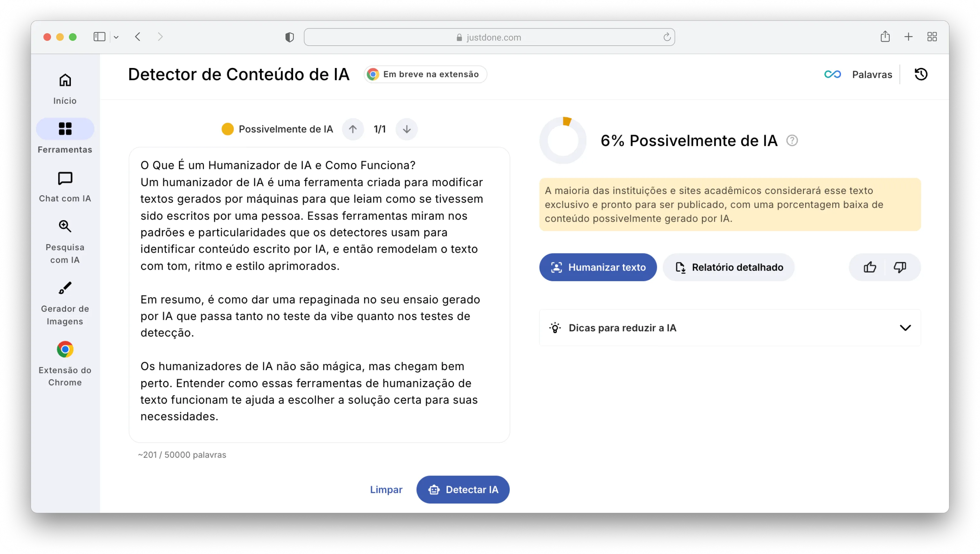Image resolution: width=980 pixels, height=554 pixels.
Task: Open Extensão do Chrome sidebar item
Action: [65, 363]
